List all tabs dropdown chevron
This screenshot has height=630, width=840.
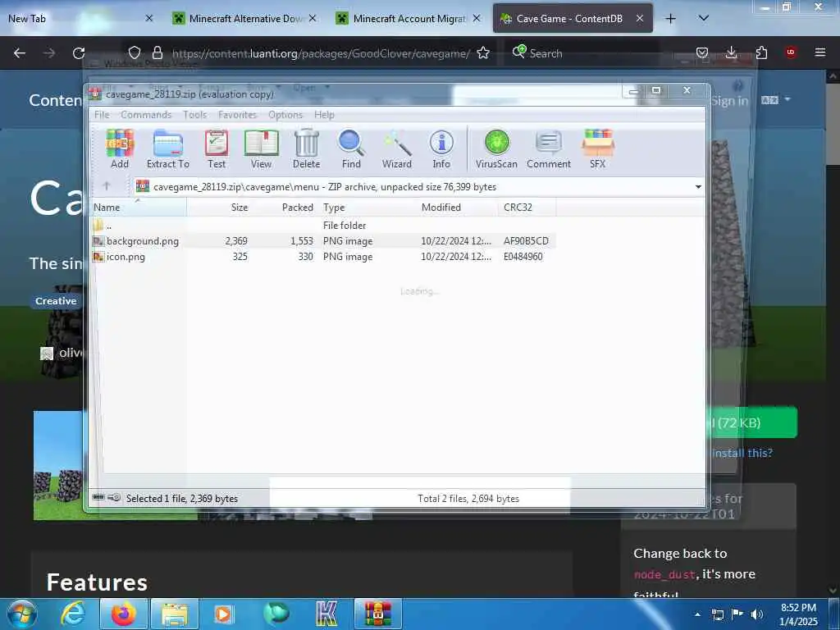704,18
